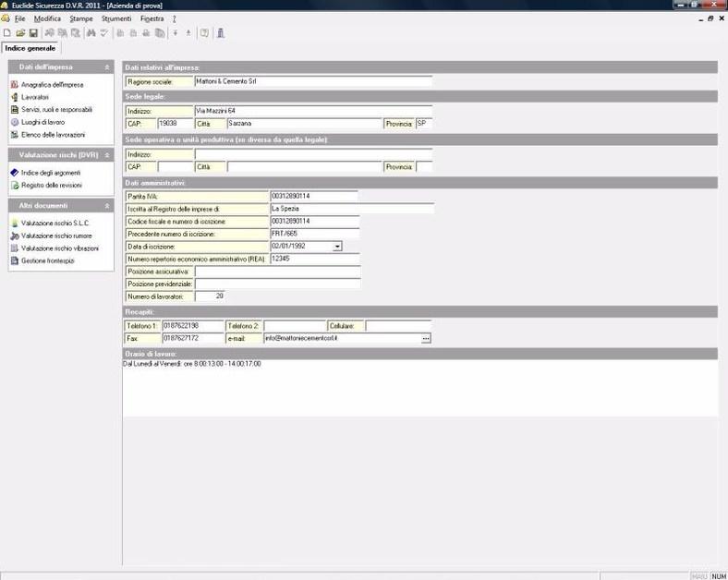728x580 pixels.
Task: Open the Stampe menu
Action: [81, 18]
